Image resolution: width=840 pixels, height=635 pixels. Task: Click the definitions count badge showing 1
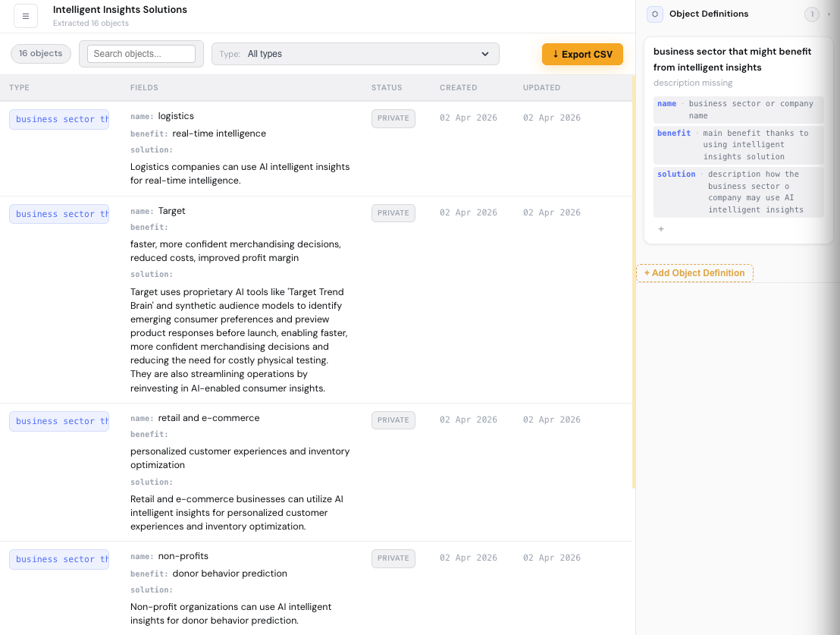812,14
